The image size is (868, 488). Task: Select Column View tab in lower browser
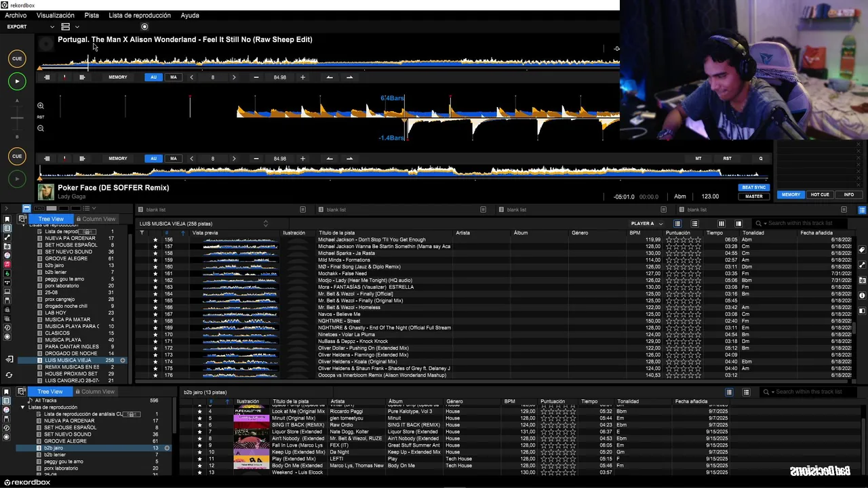click(x=95, y=392)
